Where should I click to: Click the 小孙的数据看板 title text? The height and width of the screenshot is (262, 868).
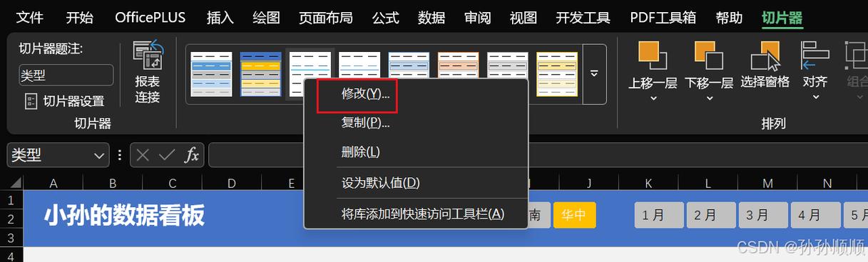coord(125,215)
